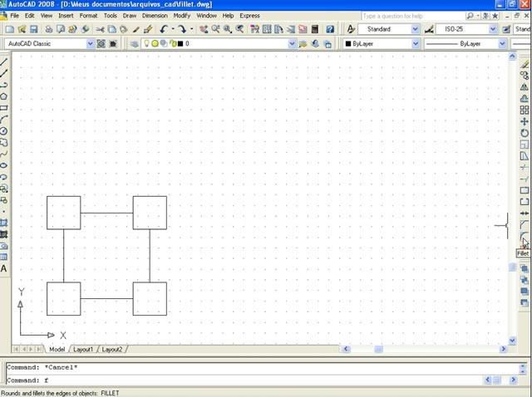Select the Polygon draw tool

[4, 96]
